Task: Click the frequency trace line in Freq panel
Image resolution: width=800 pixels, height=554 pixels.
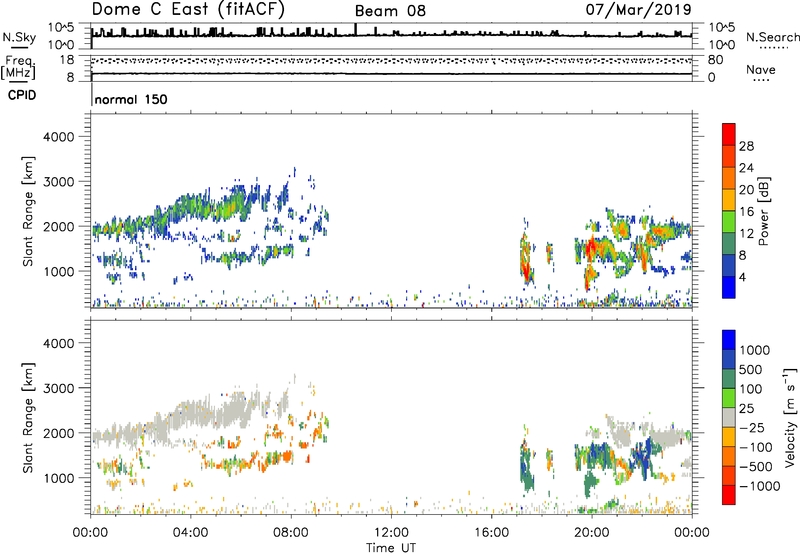Action: click(x=391, y=74)
